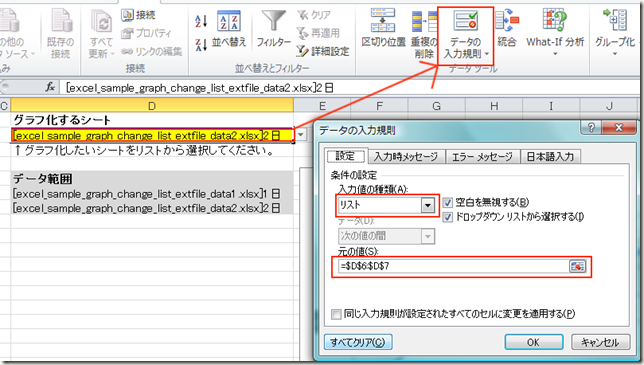Open dropdown arrow beside yellow cell

[301, 135]
